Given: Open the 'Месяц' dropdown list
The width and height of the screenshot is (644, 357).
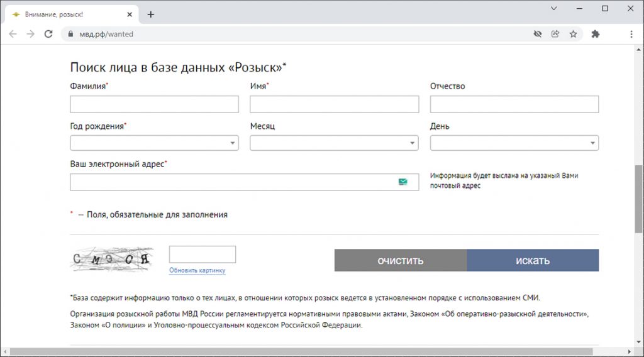Looking at the screenshot, I should (x=334, y=143).
